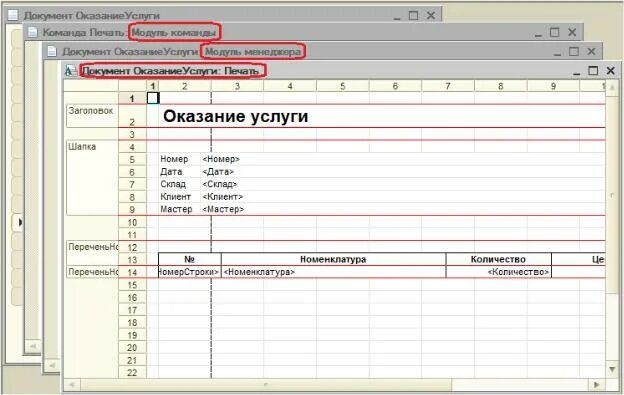Screen dimensions: 624x395
Task: Click the Оказание услуги title cell
Action: pyautogui.click(x=236, y=116)
